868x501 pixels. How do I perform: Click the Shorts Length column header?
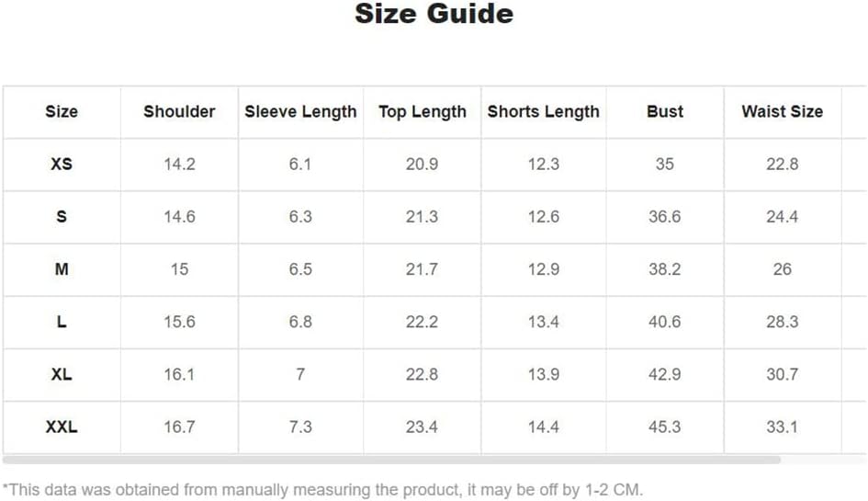click(x=544, y=112)
